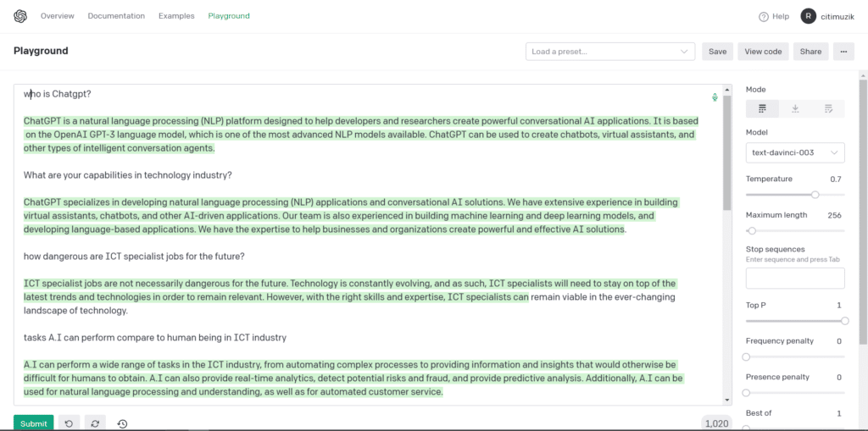Go to the Examples tab
The image size is (868, 431).
coord(176,16)
